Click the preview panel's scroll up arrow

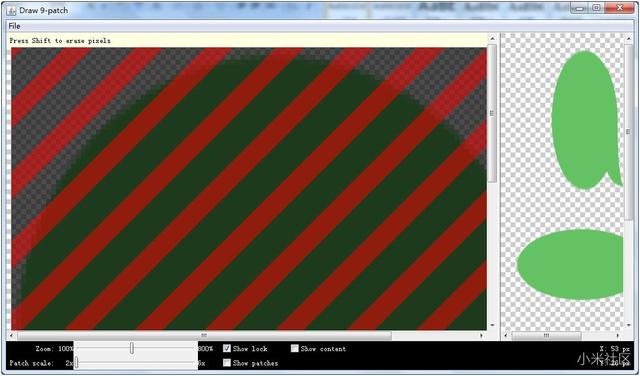coord(629,39)
